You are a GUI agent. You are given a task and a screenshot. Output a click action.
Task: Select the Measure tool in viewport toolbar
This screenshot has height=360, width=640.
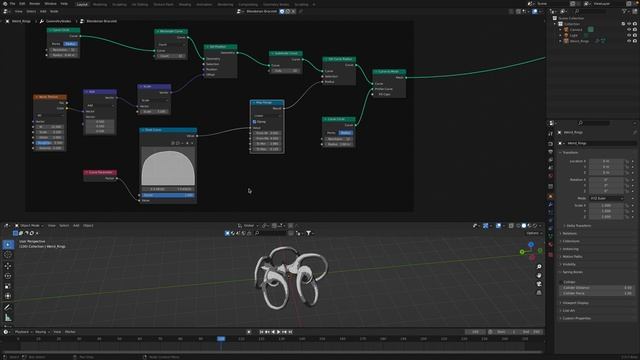click(x=8, y=318)
